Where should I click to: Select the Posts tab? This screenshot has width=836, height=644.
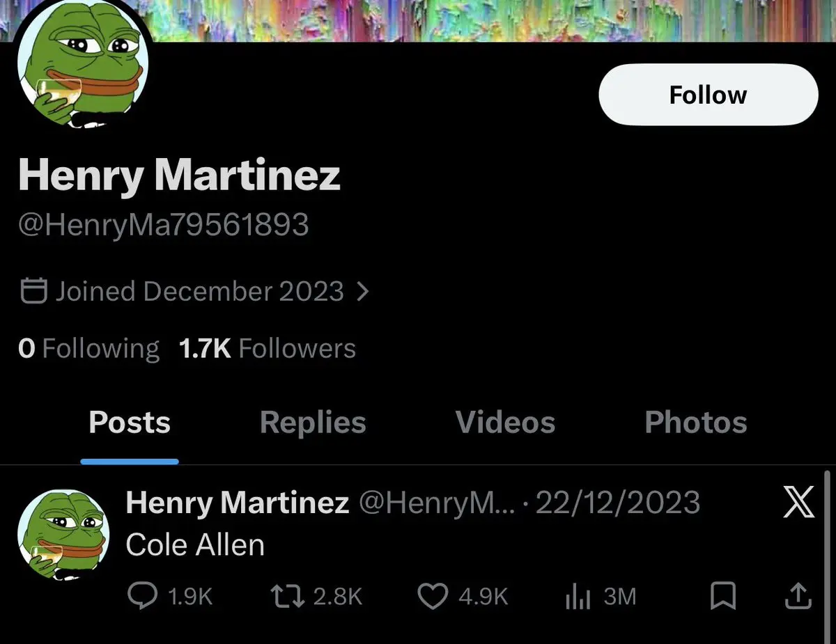(130, 423)
